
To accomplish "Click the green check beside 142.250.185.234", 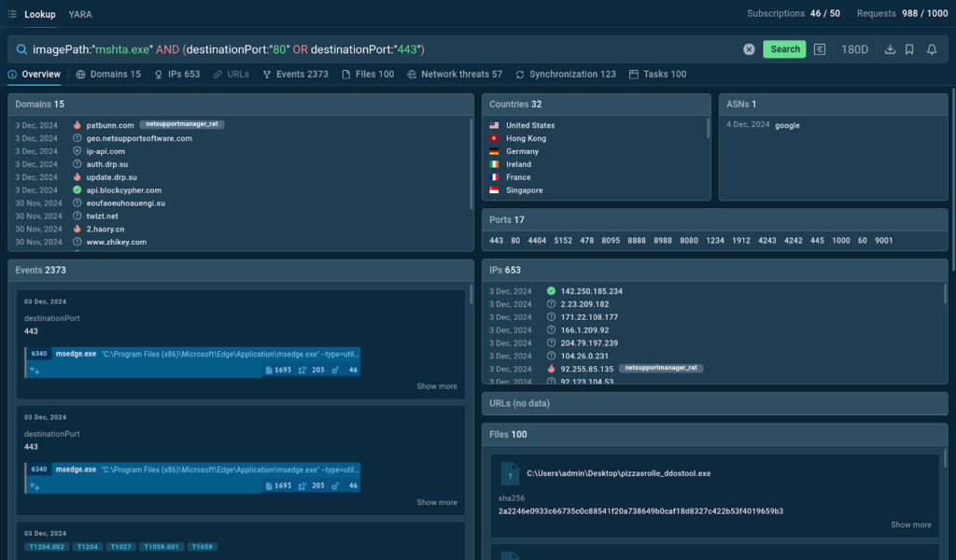I will click(x=551, y=291).
